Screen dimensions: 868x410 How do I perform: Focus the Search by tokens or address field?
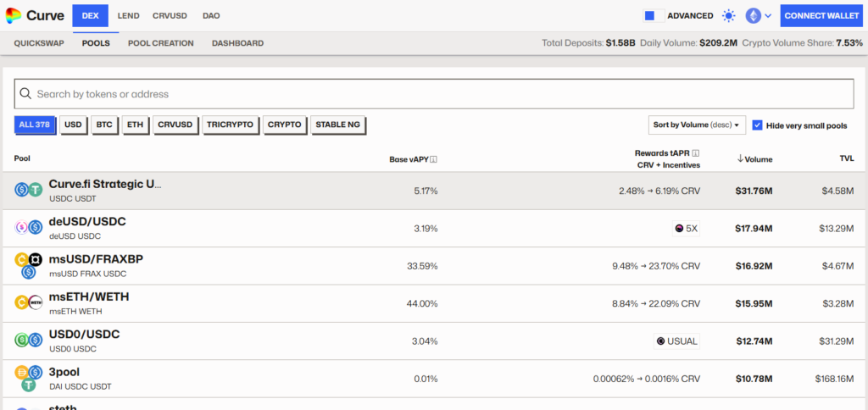434,93
